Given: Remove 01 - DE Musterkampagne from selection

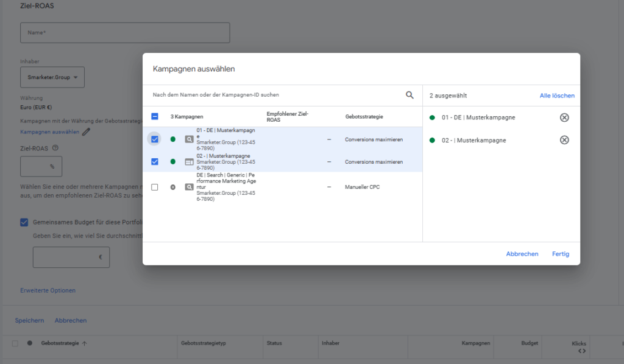Looking at the screenshot, I should click(564, 117).
